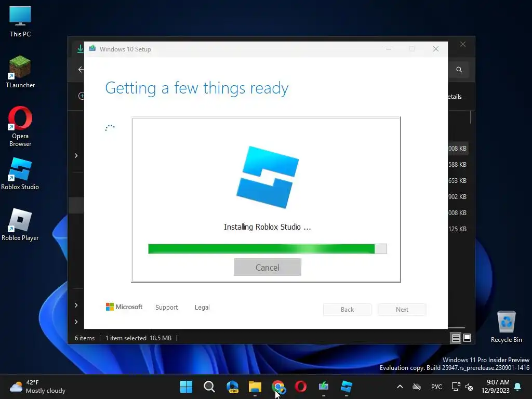Click the Explorer New plus button

pos(82,96)
